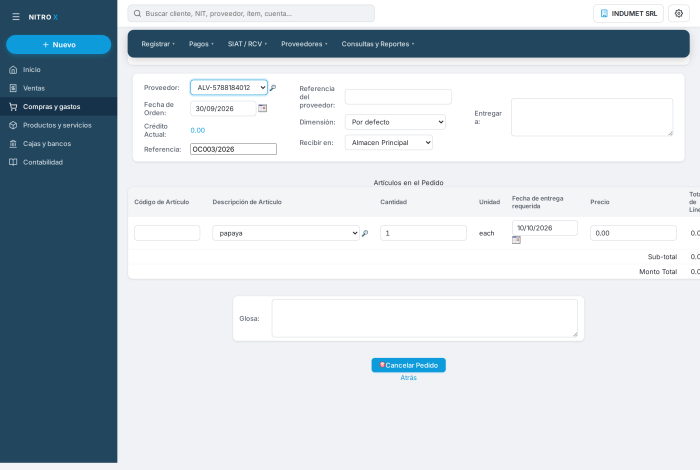Click the INDUMET SRL company button
Screen dimensions: 700x470
point(628,13)
